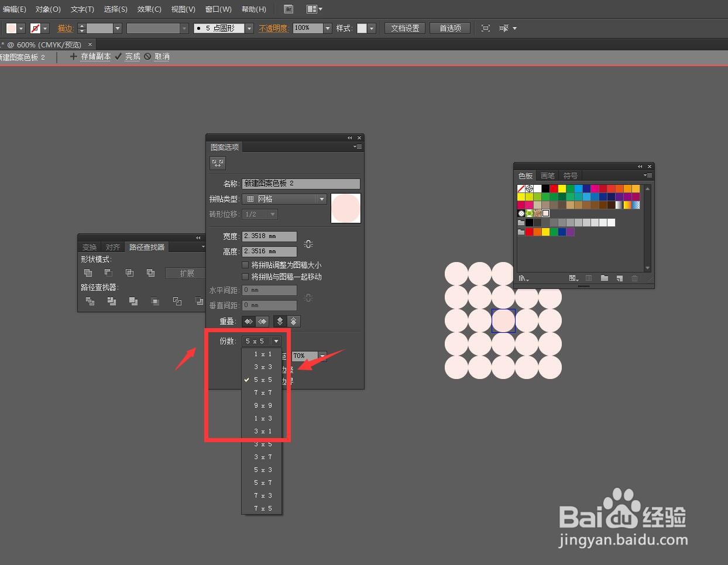This screenshot has height=565, width=728.
Task: Select the Unite shape mode icon in 路径查找器
Action: point(88,273)
